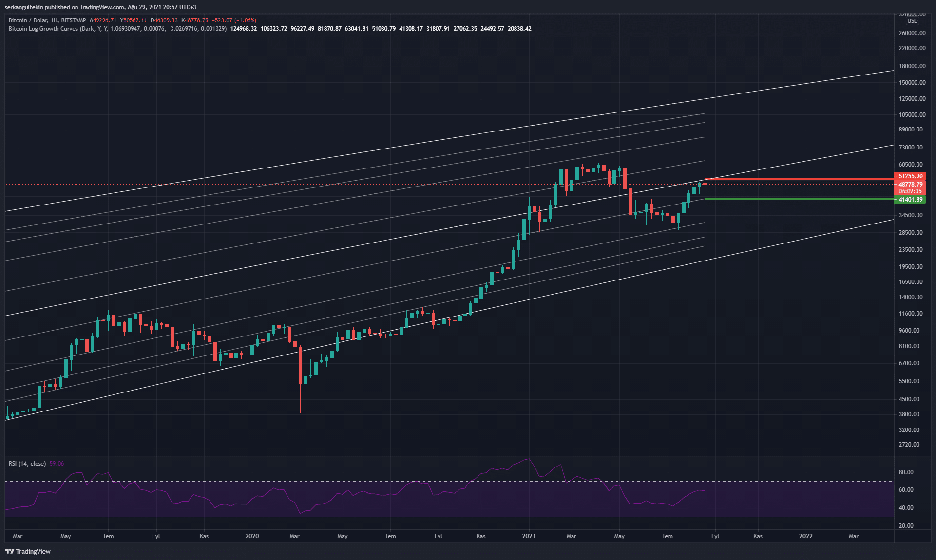Image resolution: width=936 pixels, height=560 pixels.
Task: Click the TradingView logo at bottom left
Action: tap(28, 551)
